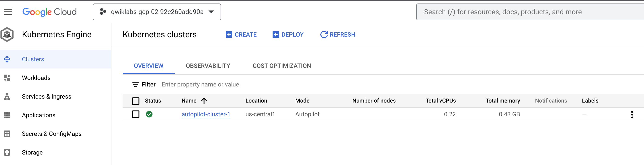Click the Labels column header

coord(590,100)
